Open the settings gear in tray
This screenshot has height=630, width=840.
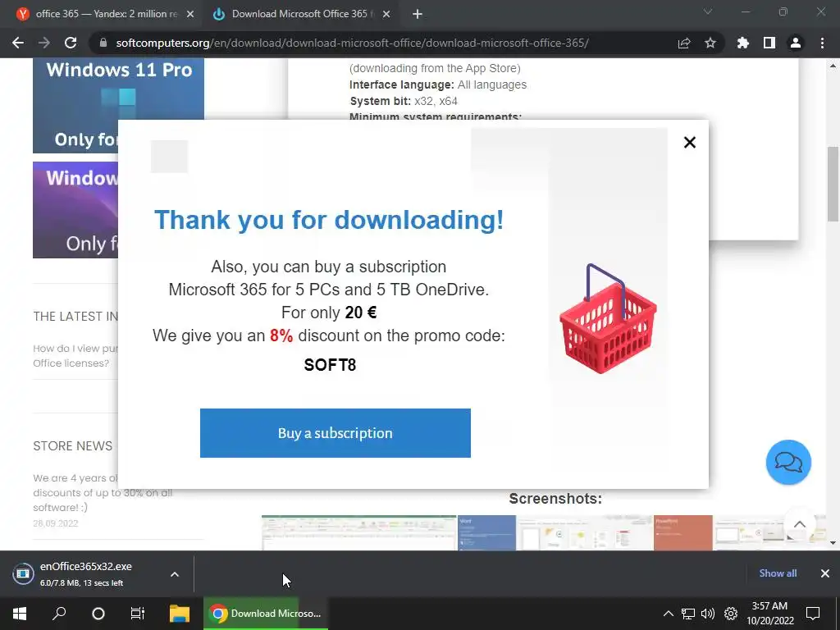tap(731, 614)
